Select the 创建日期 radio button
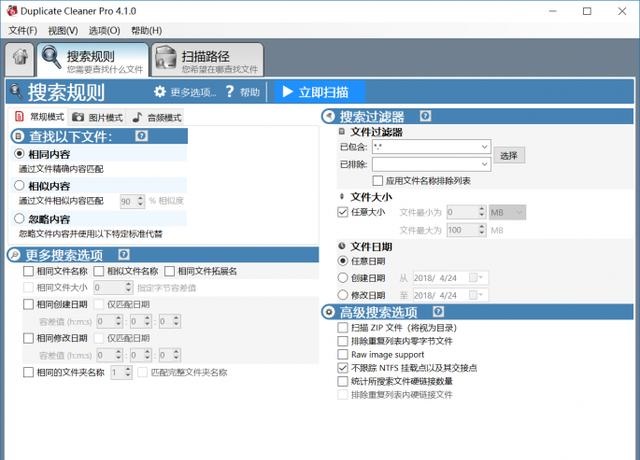 point(343,278)
